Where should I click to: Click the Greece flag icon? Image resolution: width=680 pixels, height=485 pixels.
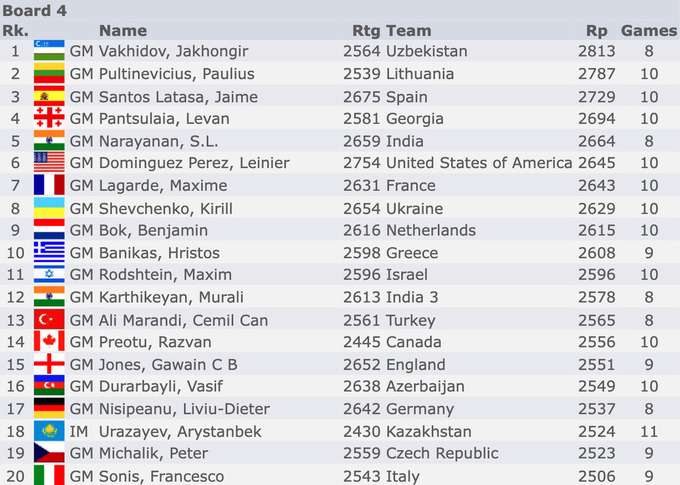coord(49,252)
